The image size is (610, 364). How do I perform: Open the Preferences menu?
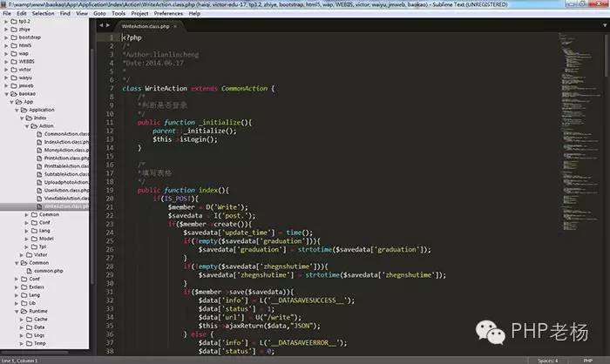(x=168, y=13)
